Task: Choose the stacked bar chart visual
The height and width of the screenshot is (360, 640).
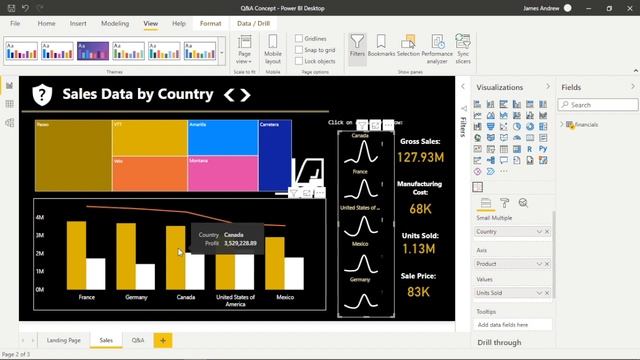Action: click(478, 104)
